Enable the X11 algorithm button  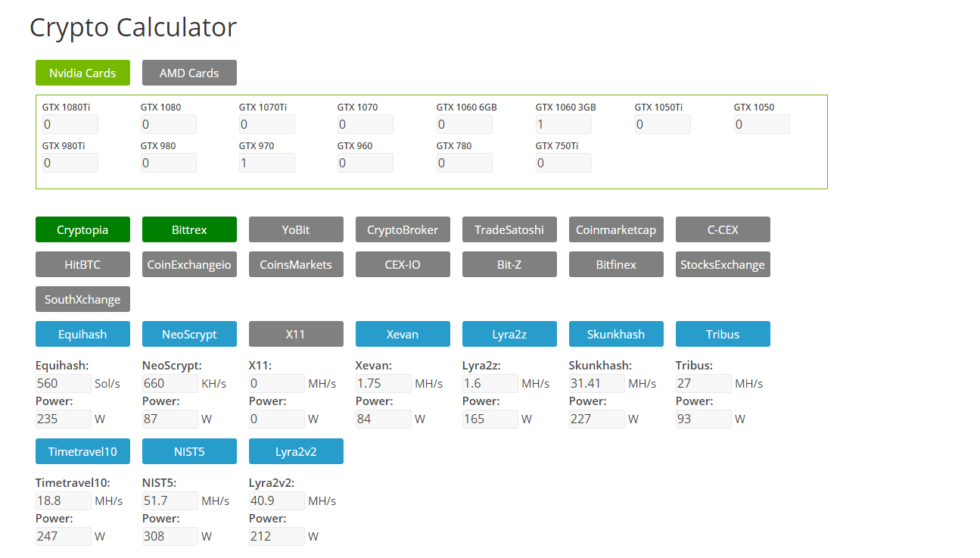click(296, 334)
